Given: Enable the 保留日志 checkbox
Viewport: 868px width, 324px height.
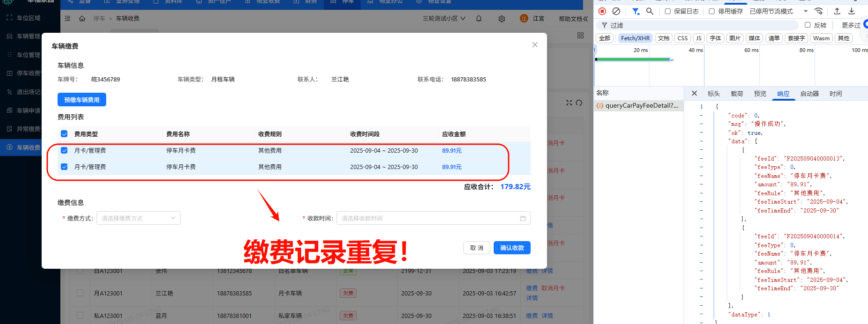Looking at the screenshot, I should click(x=668, y=11).
